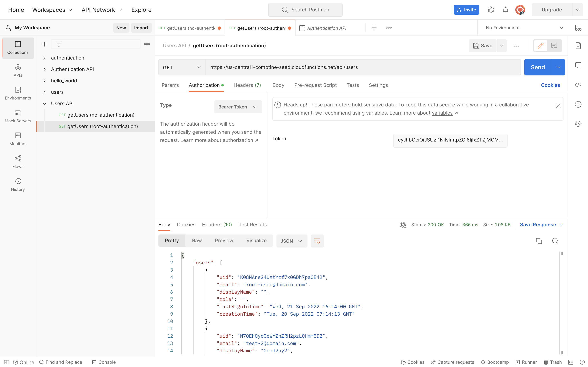Screen dimensions: 588x367
Task: Open the Flows panel
Action: pos(18,162)
